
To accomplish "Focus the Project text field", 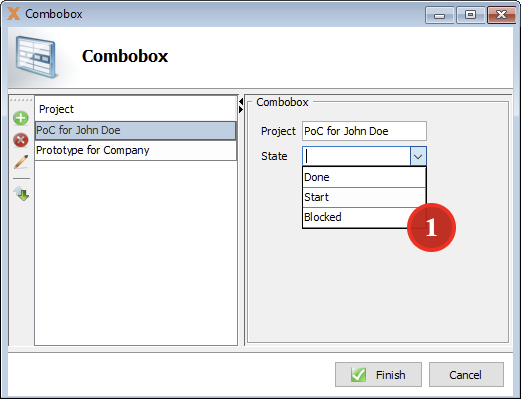I will (364, 131).
